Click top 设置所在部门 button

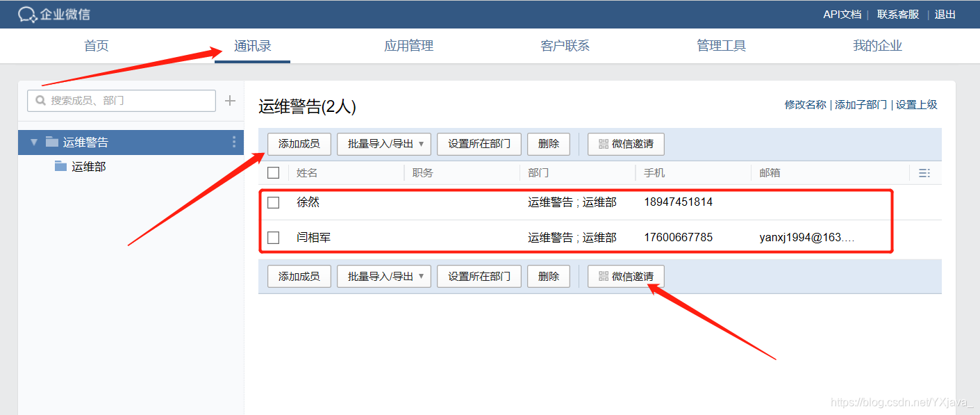[x=479, y=144]
